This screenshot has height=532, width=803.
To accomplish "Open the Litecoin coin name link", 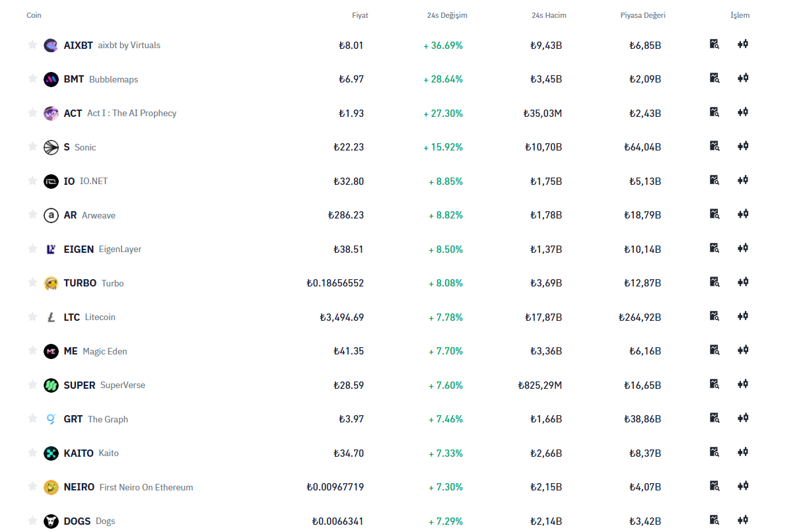I will [100, 317].
